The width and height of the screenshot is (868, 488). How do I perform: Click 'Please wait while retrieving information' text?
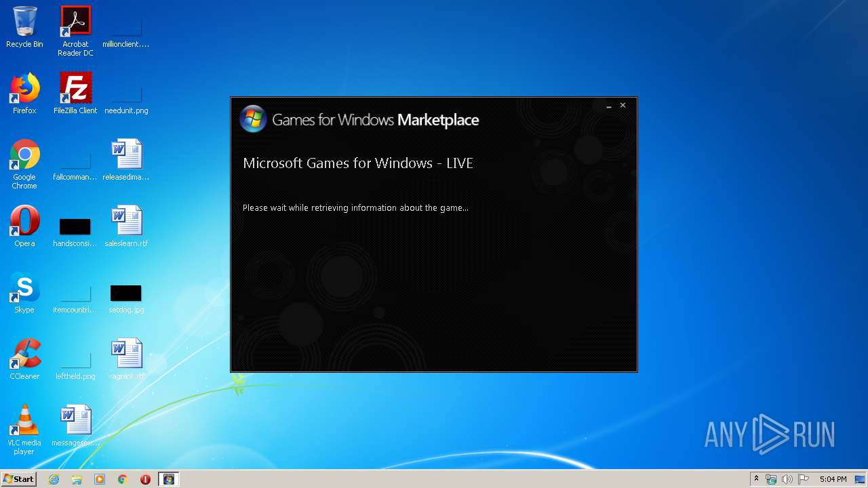355,208
